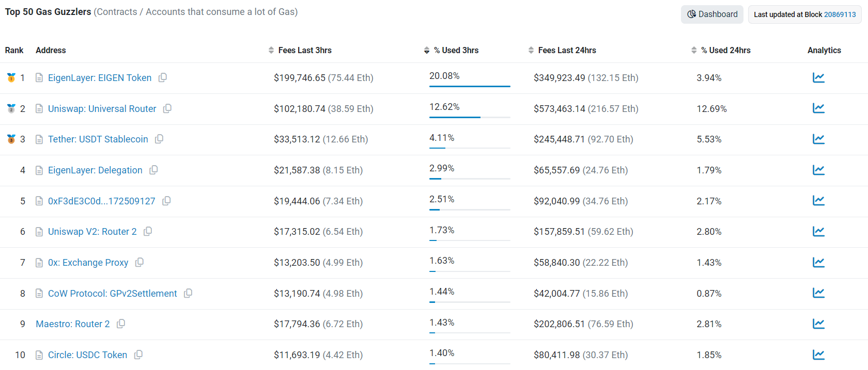The image size is (868, 370).
Task: Copy 0x: Exchange Proxy address
Action: 139,262
